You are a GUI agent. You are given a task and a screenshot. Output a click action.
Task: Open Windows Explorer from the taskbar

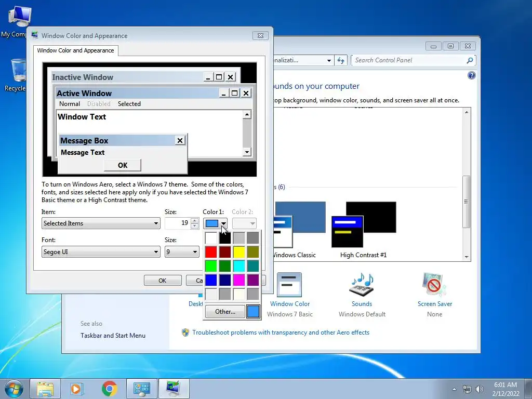45,389
